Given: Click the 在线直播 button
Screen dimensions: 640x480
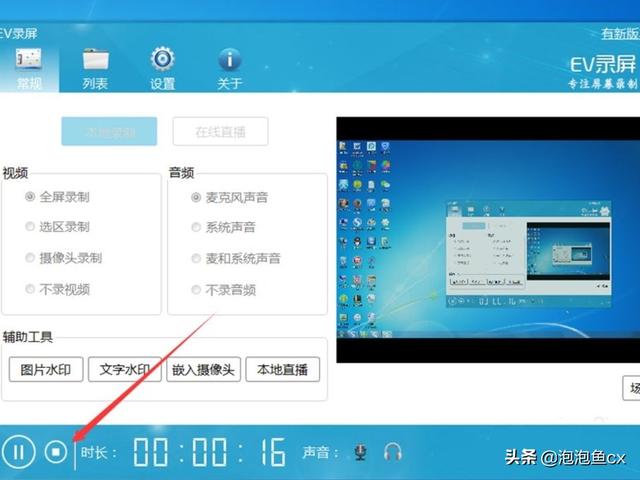Looking at the screenshot, I should [220, 131].
